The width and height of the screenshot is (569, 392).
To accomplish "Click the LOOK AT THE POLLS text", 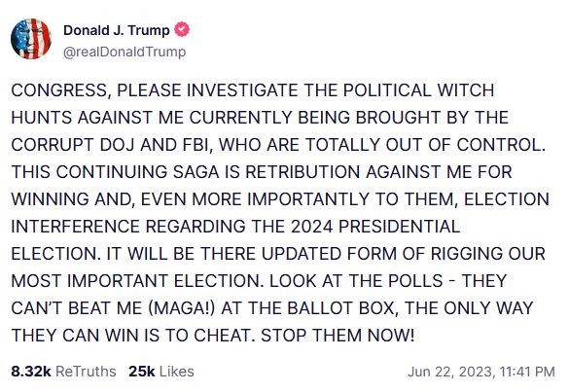I will 356,281.
